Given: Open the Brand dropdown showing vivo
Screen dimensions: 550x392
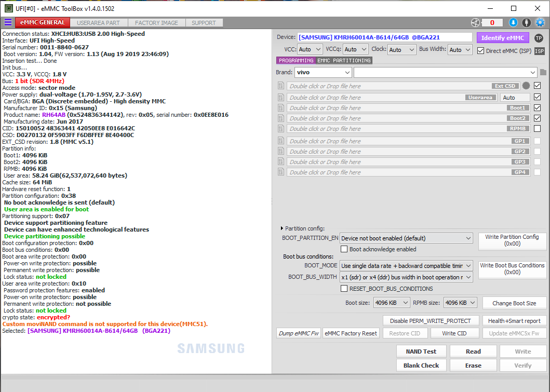Looking at the screenshot, I should click(323, 73).
